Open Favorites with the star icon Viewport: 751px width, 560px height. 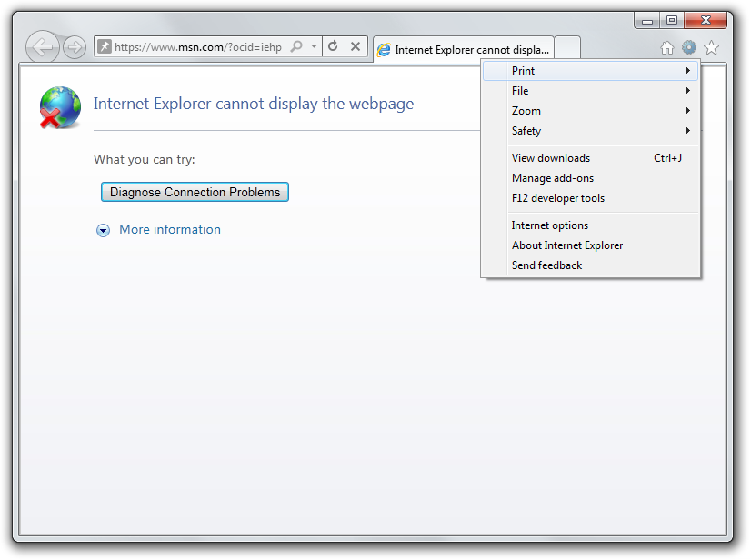(x=711, y=47)
